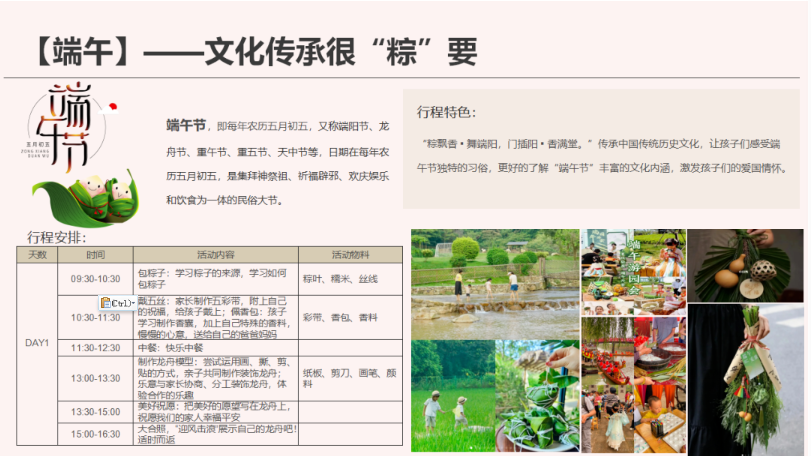811x456 pixels.
Task: Click the 活动内容 column header
Action: coord(215,254)
